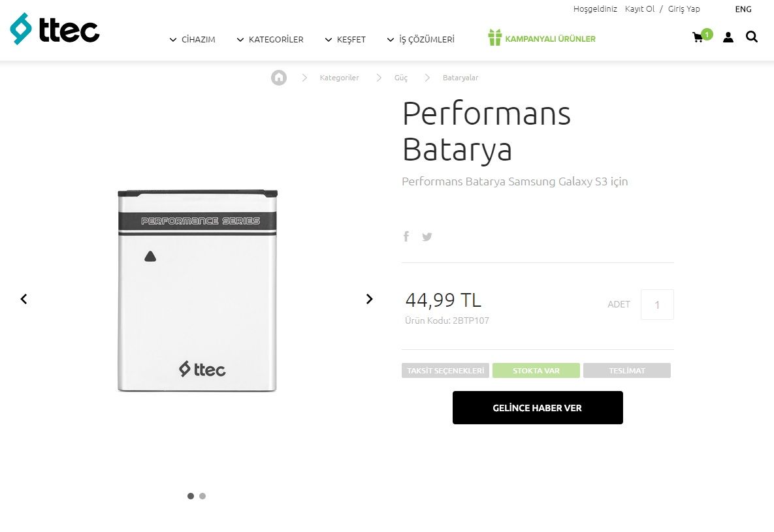Open Taksit Seçenekleri tab
774x532 pixels.
[x=445, y=371]
